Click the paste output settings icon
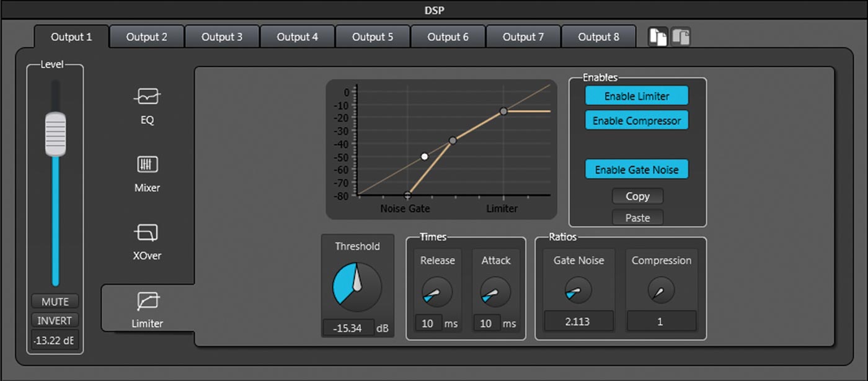868x381 pixels. [x=680, y=37]
